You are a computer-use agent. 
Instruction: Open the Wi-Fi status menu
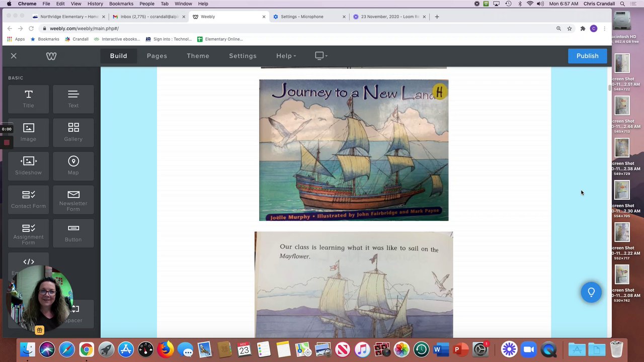pos(530,4)
